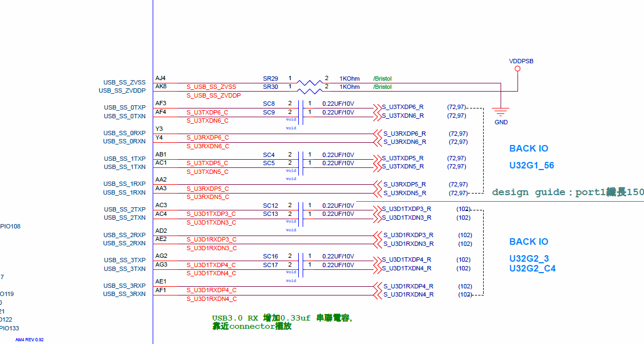The height and width of the screenshot is (344, 644).
Task: Select the SR30 resistor symbol
Action: click(x=310, y=91)
